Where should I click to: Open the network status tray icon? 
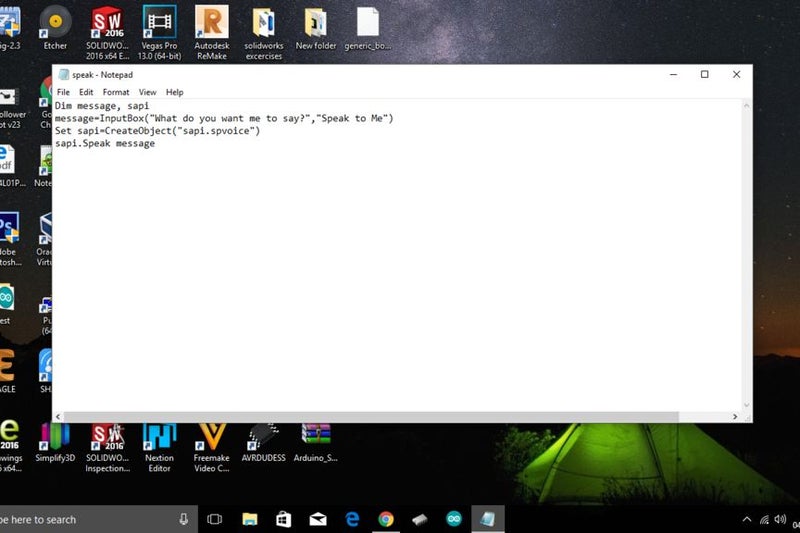click(x=764, y=519)
